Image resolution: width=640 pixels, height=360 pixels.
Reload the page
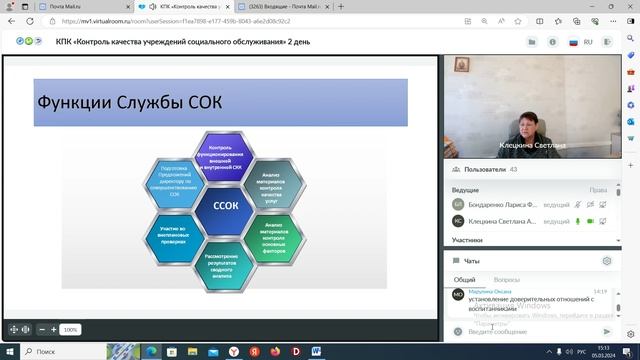(30, 21)
